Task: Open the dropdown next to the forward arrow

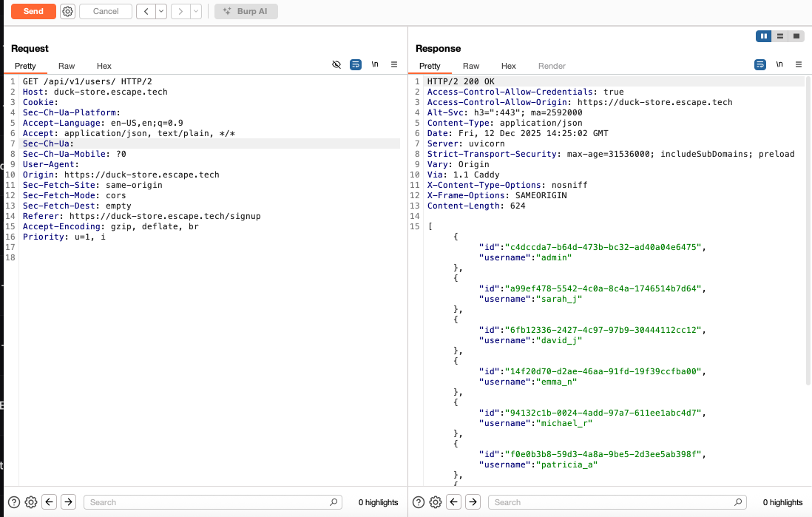Action: coord(197,11)
